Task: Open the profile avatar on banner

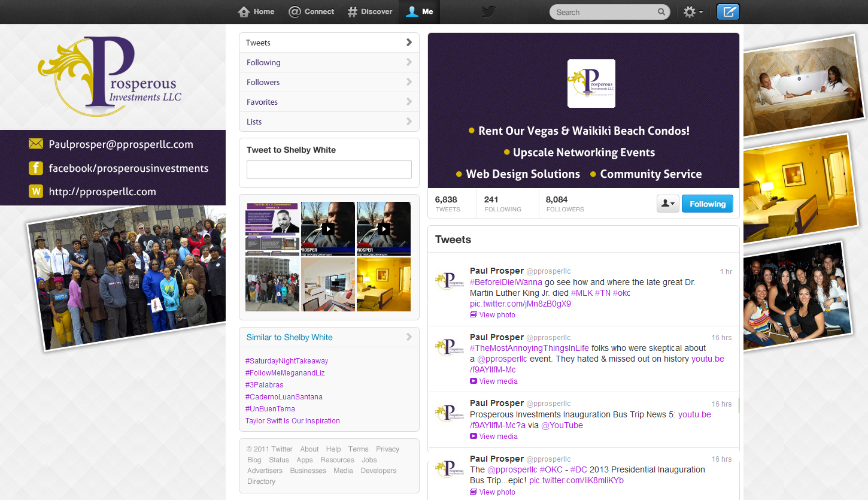Action: click(591, 84)
